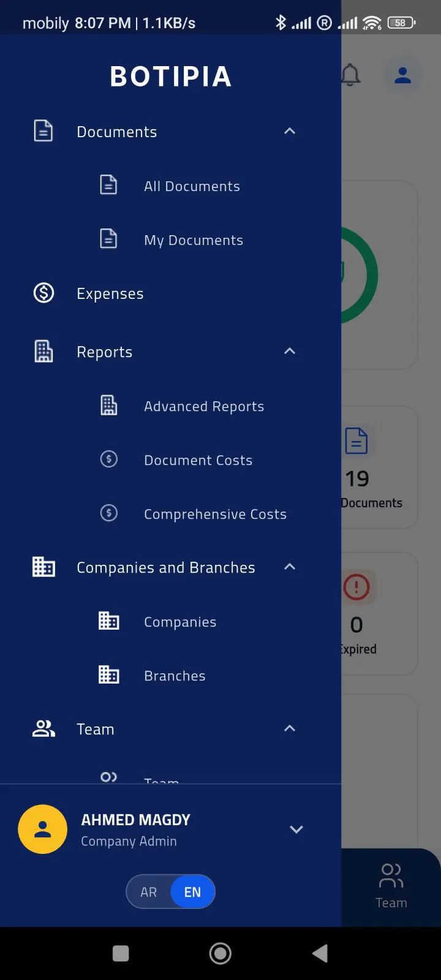The height and width of the screenshot is (980, 441).
Task: Click the Team icon in bottom navigation
Action: coord(391,876)
